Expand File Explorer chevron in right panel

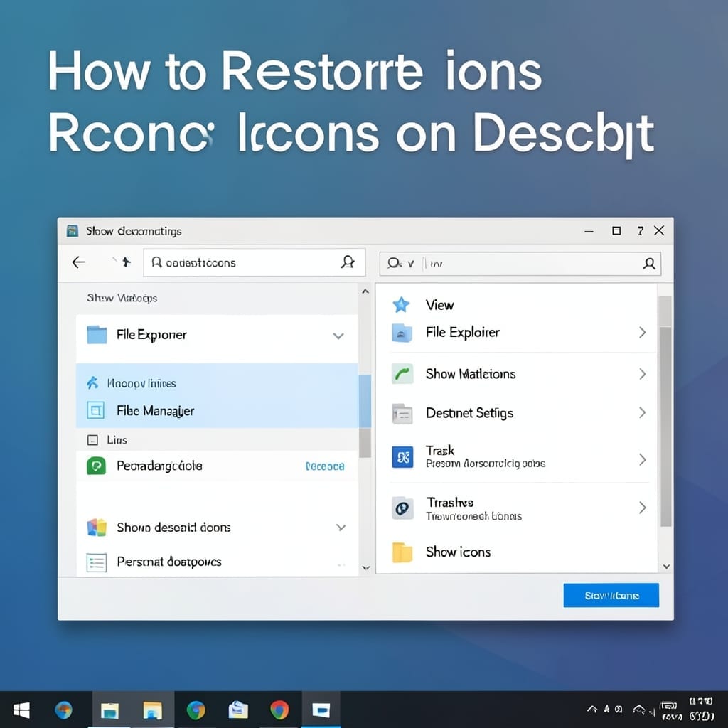click(642, 333)
